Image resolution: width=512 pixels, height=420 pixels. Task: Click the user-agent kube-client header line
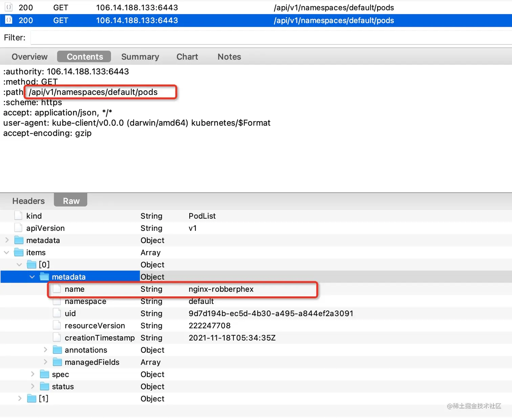click(137, 123)
